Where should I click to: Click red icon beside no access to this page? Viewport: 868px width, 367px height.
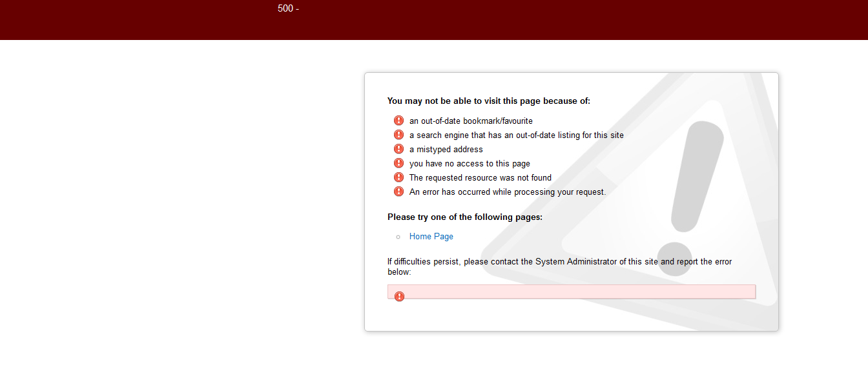(398, 163)
